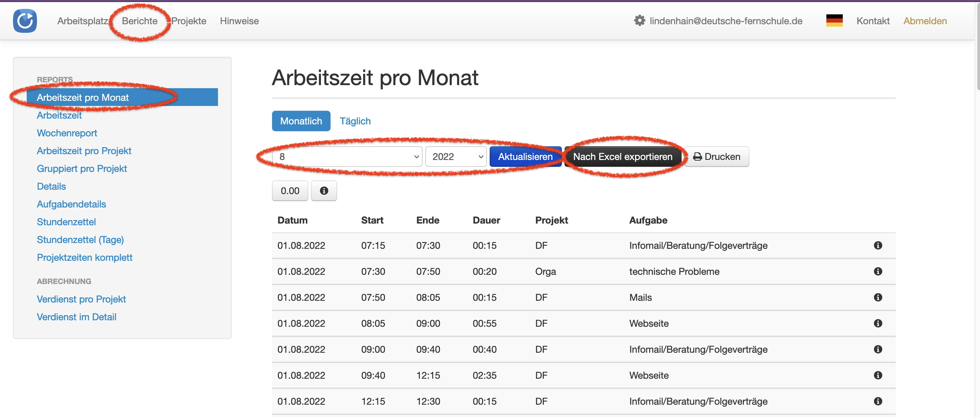Click the German flag language icon
This screenshot has height=417, width=980.
pyautogui.click(x=834, y=21)
